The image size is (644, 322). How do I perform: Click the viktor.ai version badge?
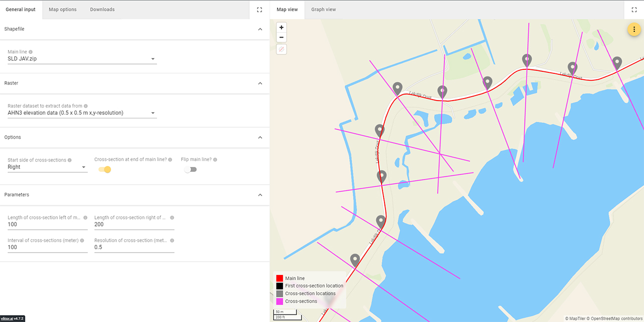[12, 319]
